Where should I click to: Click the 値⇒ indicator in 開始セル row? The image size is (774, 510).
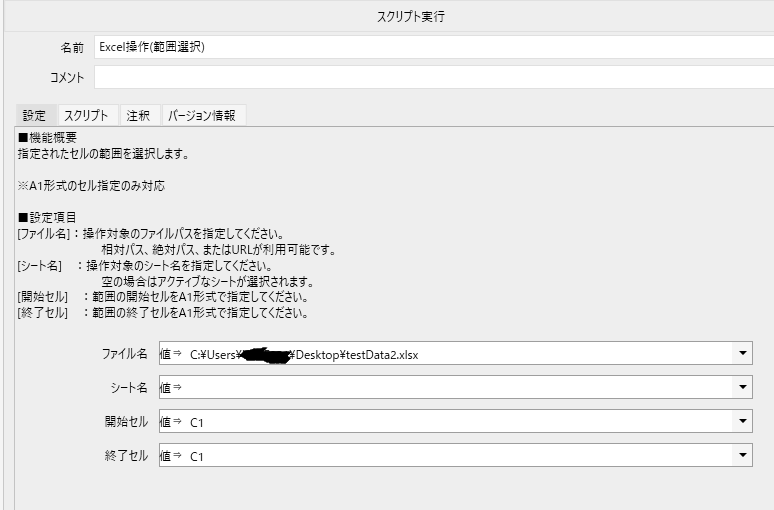[171, 422]
